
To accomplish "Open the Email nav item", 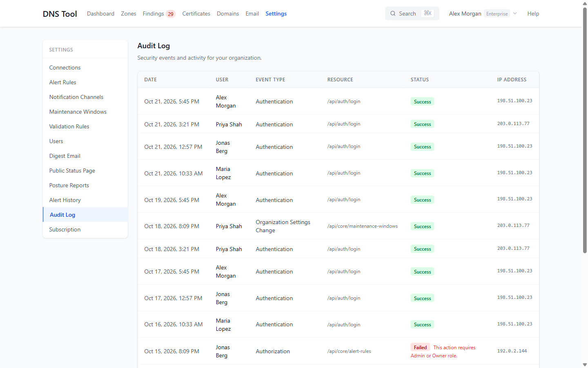I will 252,13.
